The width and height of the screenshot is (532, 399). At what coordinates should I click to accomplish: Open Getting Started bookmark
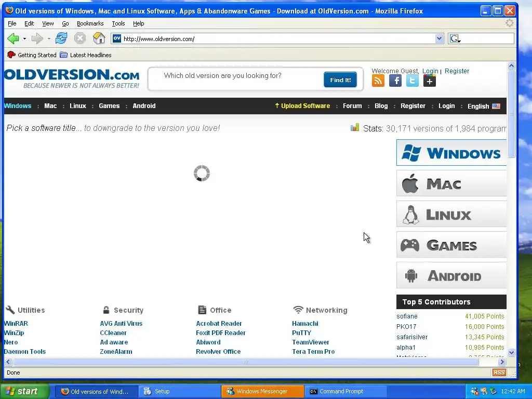(x=32, y=55)
